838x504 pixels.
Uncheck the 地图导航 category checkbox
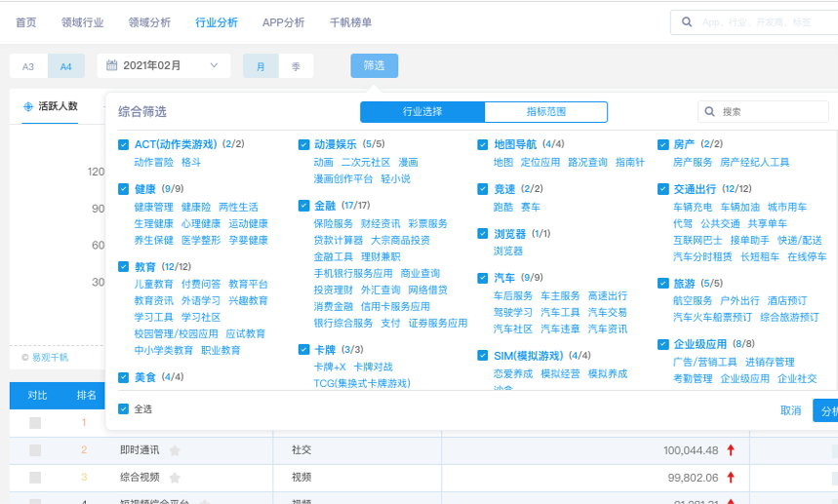pos(483,144)
